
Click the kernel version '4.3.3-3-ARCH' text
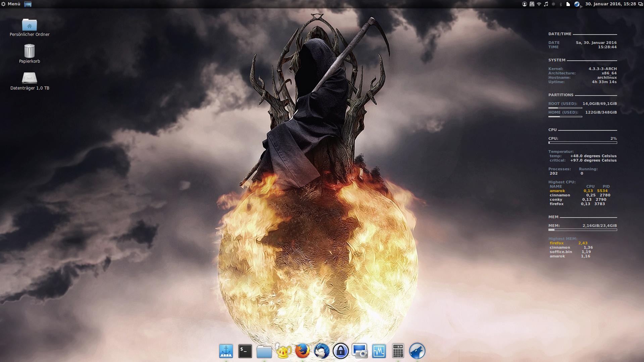point(602,69)
